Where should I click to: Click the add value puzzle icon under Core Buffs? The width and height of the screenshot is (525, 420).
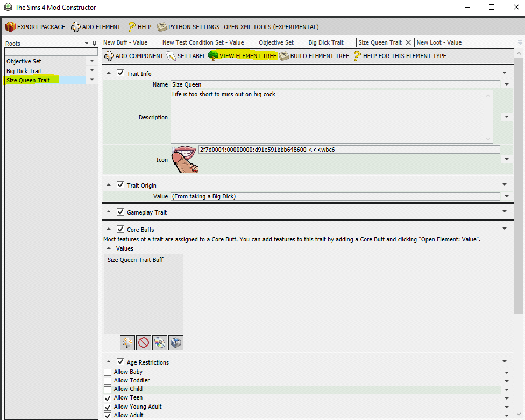127,343
